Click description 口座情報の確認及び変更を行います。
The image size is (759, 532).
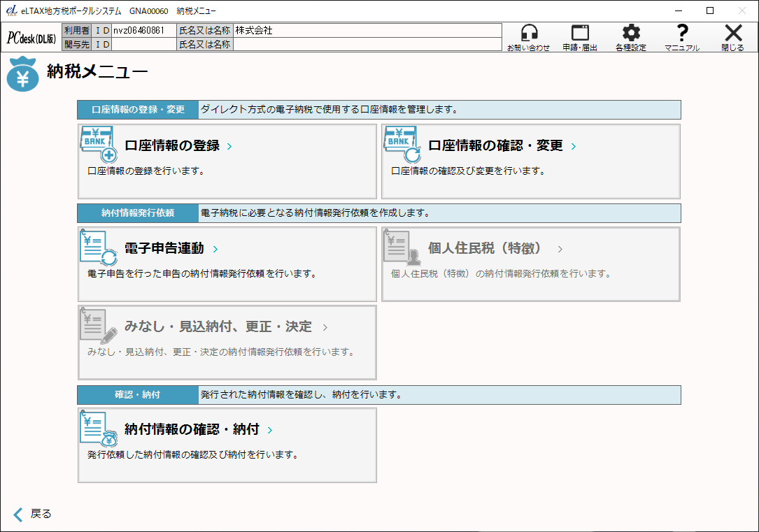[468, 171]
